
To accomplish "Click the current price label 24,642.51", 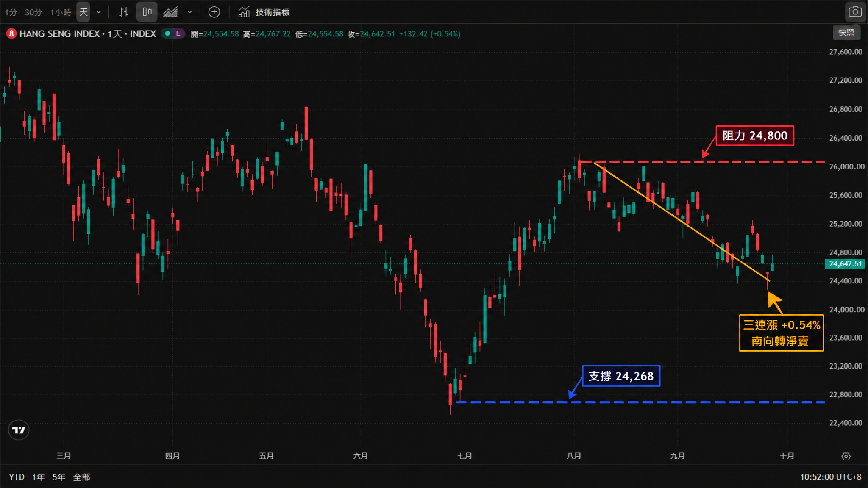I will coord(845,264).
